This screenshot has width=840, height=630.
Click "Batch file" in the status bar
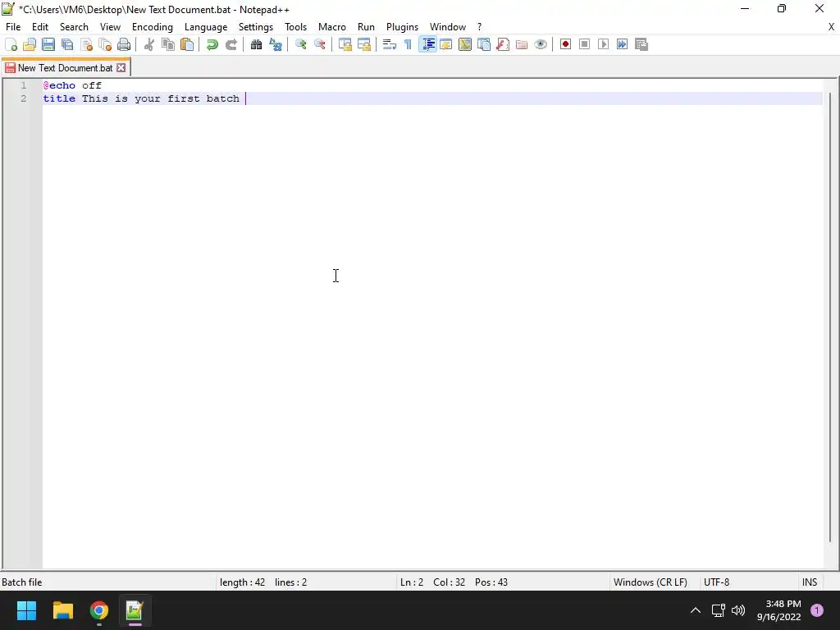pos(22,582)
